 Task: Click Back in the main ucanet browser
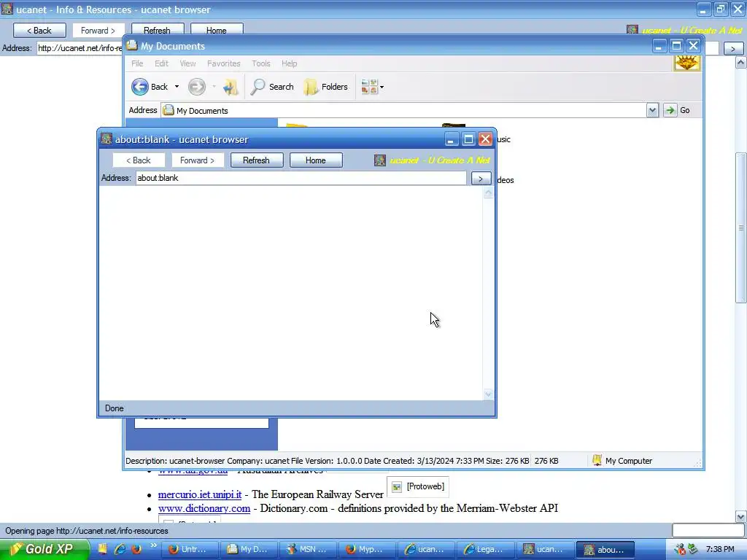click(x=39, y=31)
